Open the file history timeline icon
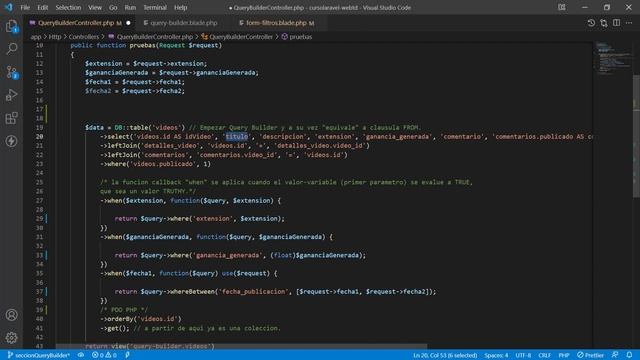This screenshot has height=360, width=640. click(591, 23)
